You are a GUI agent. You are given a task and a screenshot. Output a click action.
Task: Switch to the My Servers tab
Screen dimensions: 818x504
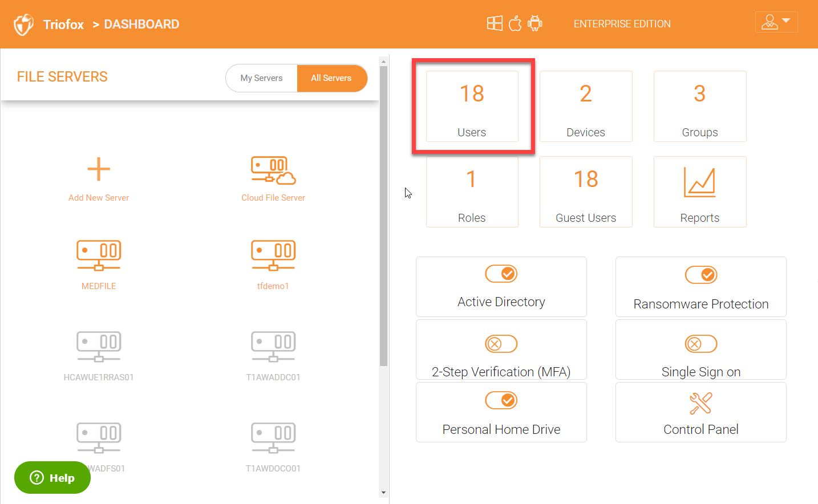pos(261,78)
